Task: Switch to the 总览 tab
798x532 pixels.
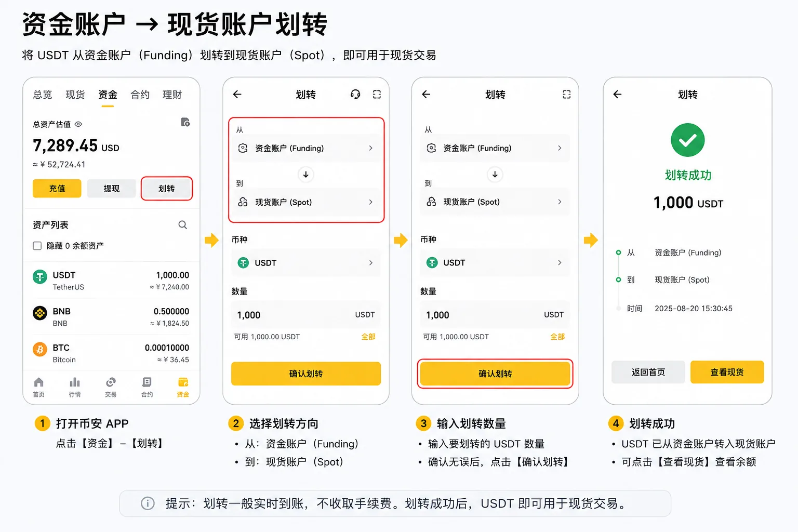Action: click(x=43, y=95)
